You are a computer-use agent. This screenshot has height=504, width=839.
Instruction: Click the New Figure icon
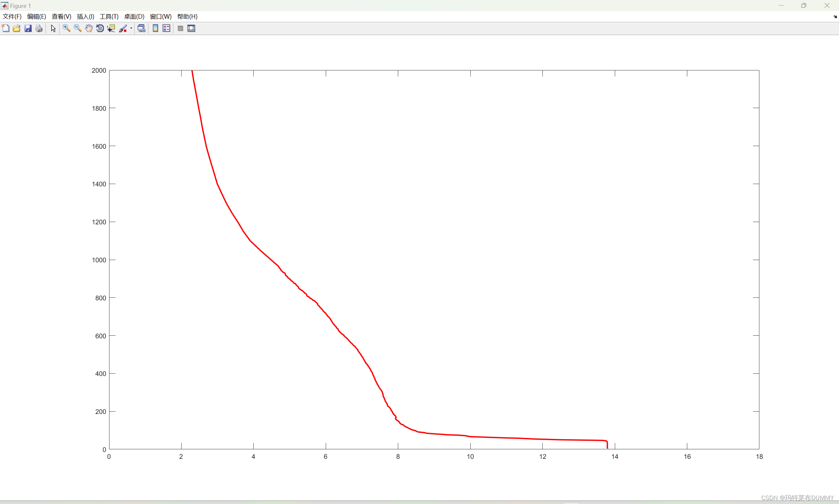6,28
